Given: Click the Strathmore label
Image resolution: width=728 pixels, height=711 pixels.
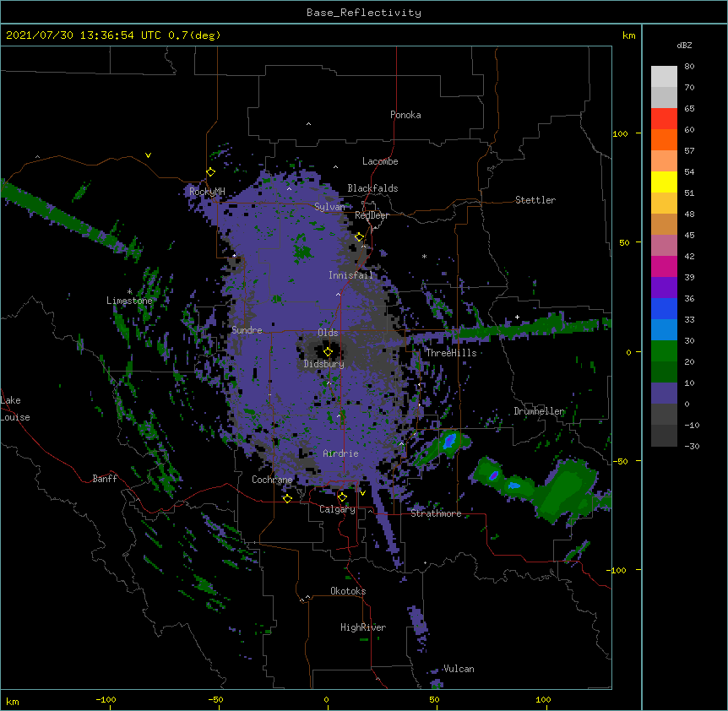Looking at the screenshot, I should tap(436, 513).
